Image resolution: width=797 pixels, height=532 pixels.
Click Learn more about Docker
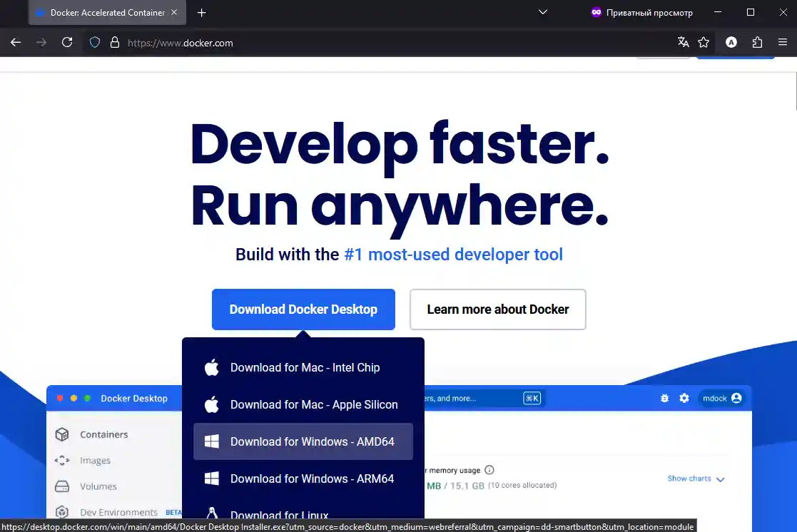[497, 310]
